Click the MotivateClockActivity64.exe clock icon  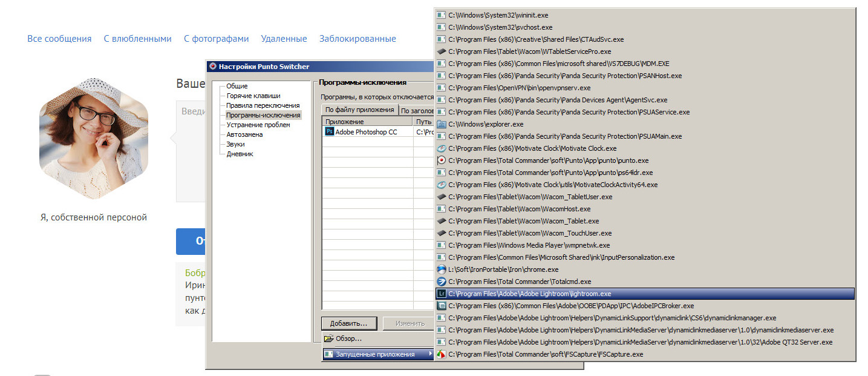coord(441,185)
